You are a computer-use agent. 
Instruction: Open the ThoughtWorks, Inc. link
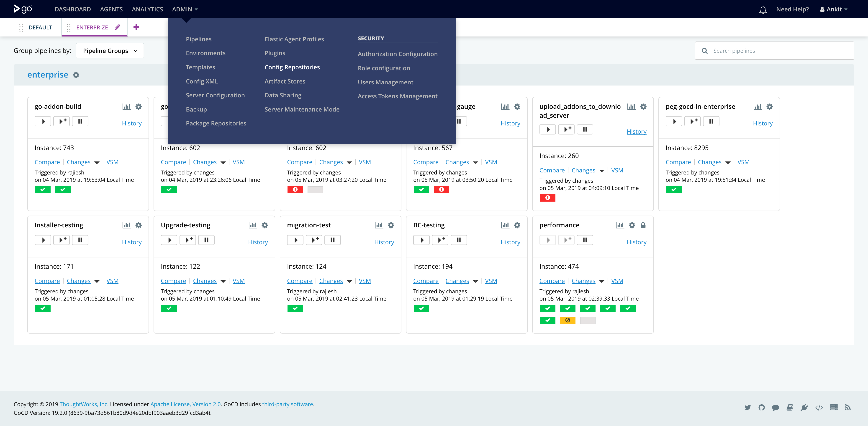point(84,404)
